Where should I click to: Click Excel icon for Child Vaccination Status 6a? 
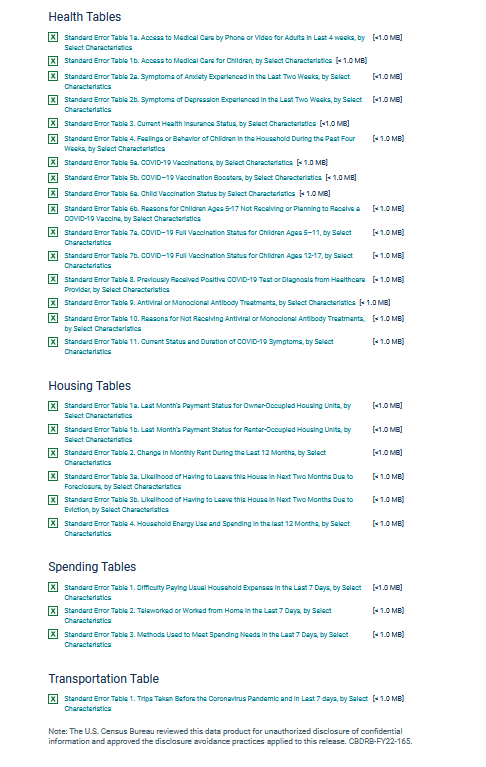pyautogui.click(x=53, y=193)
